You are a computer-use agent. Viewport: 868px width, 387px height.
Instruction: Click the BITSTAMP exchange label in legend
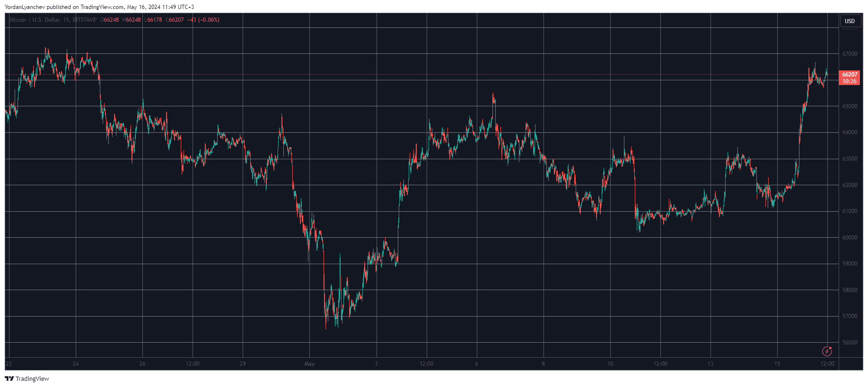(85, 20)
